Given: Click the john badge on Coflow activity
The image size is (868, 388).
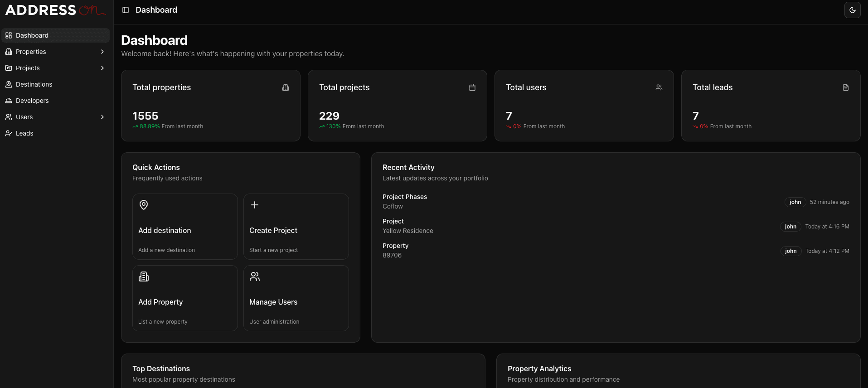Looking at the screenshot, I should (795, 202).
